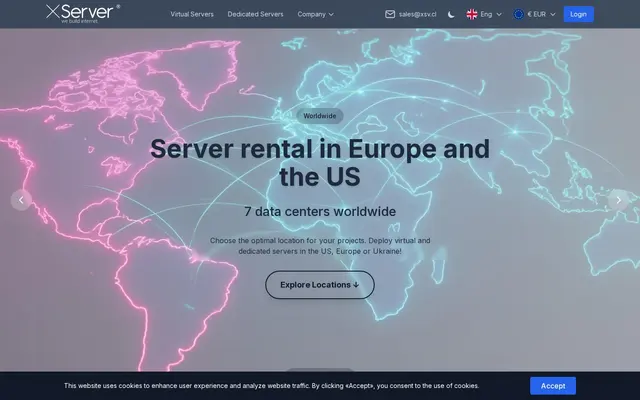This screenshot has width=640, height=400.
Task: Toggle dark mode moon icon
Action: [x=451, y=14]
